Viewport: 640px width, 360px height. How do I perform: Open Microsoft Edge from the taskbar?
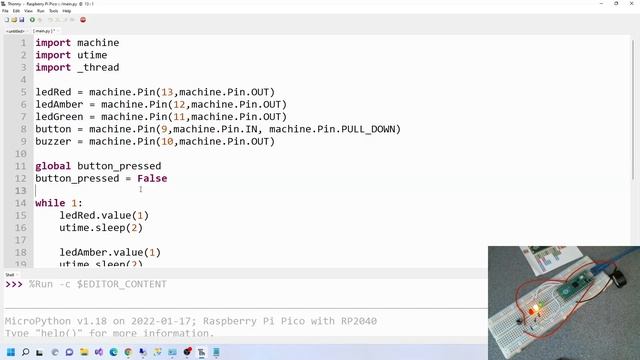click(113, 352)
